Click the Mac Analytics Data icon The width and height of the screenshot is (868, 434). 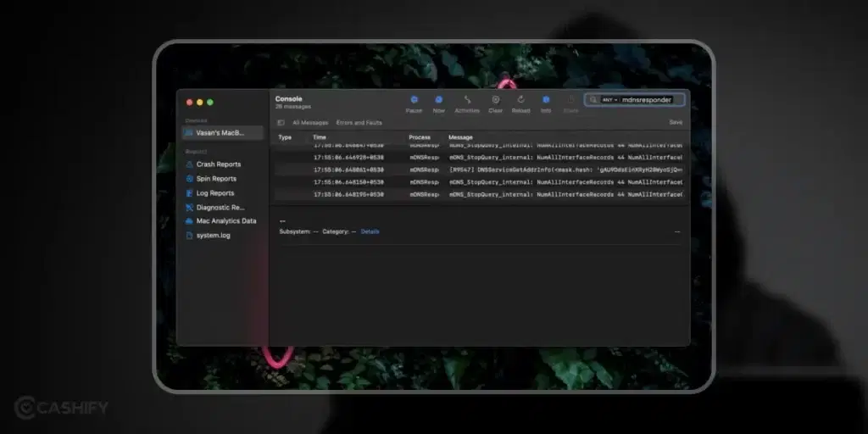[x=189, y=221]
